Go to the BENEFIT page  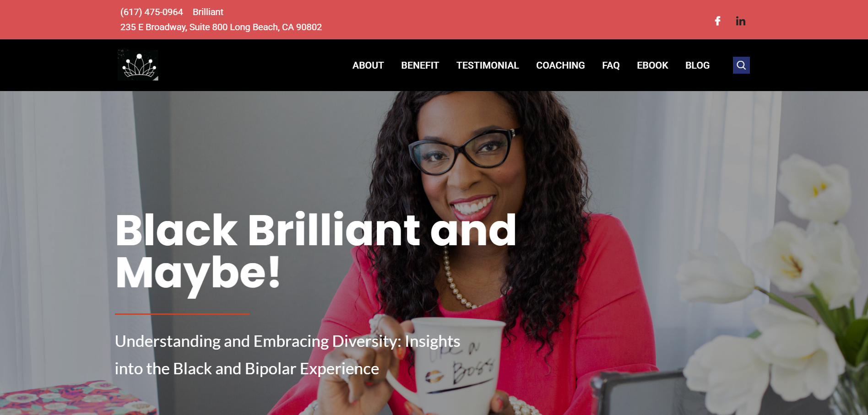click(x=420, y=65)
